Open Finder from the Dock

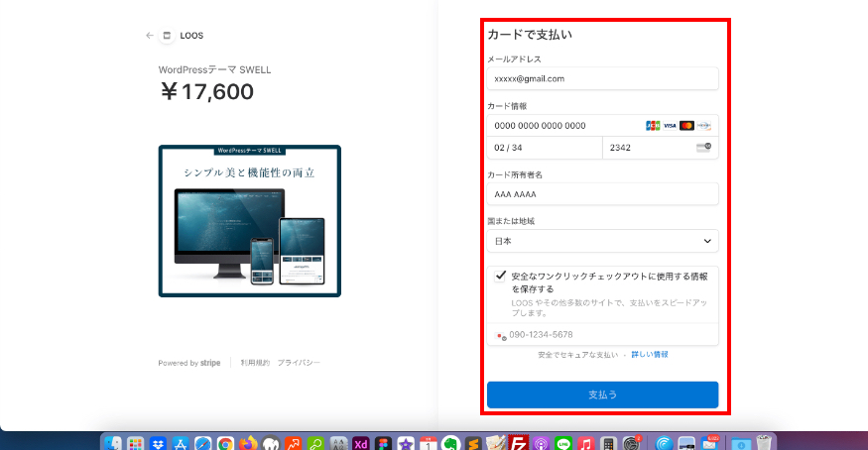tap(113, 443)
